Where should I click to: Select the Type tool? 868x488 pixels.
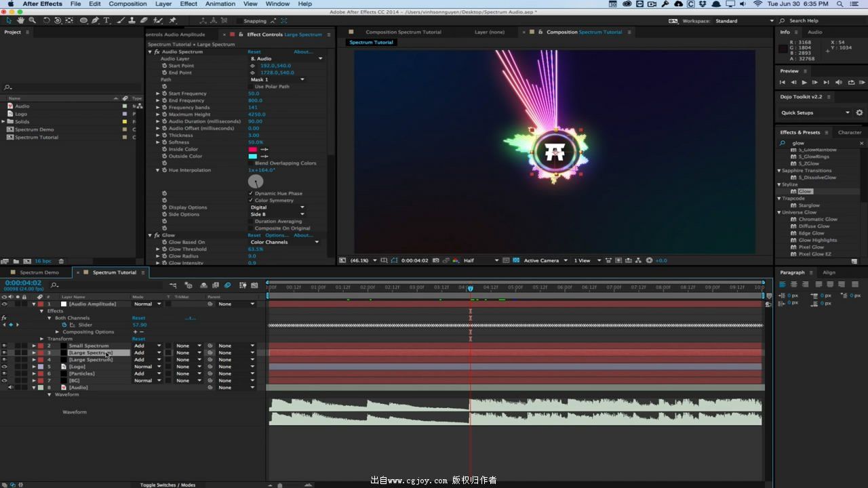click(x=106, y=20)
